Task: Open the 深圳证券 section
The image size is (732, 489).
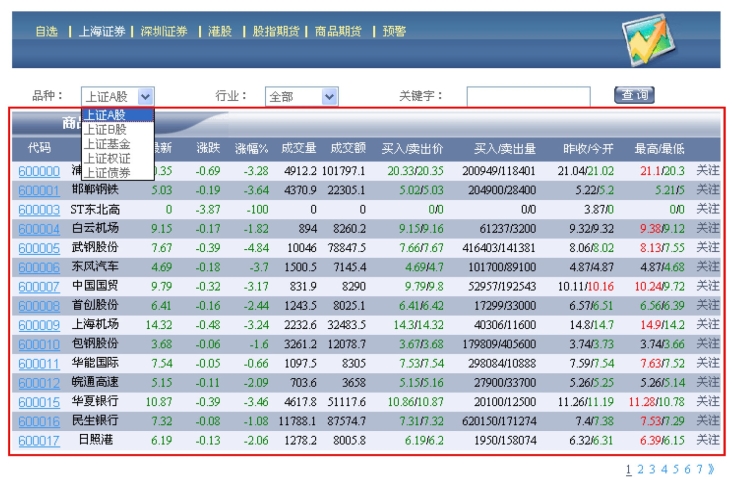Action: click(164, 32)
